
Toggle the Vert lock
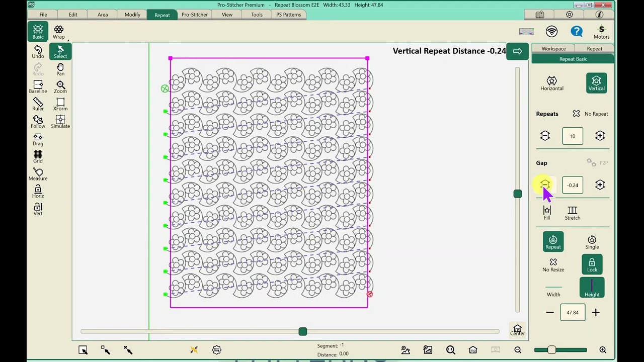tap(38, 210)
